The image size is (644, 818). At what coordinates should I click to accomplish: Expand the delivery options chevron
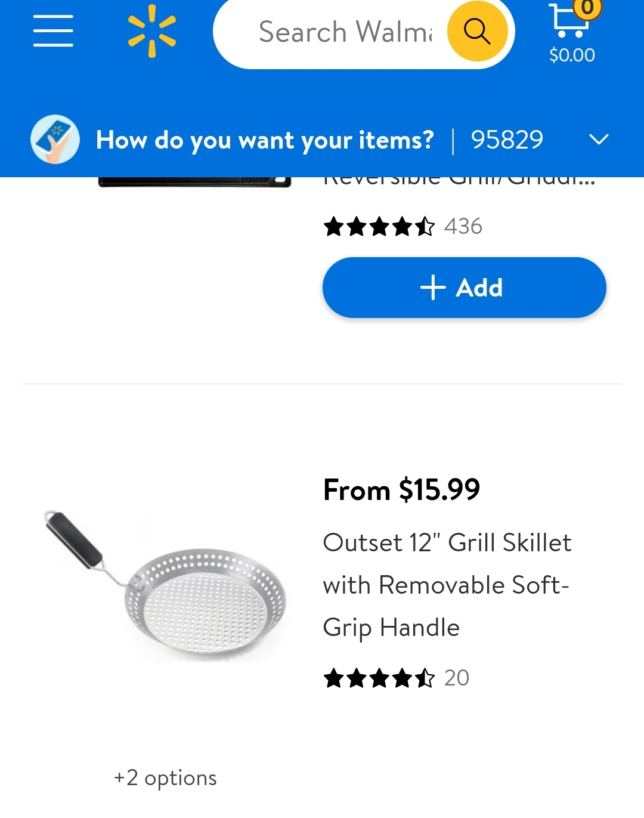(598, 140)
